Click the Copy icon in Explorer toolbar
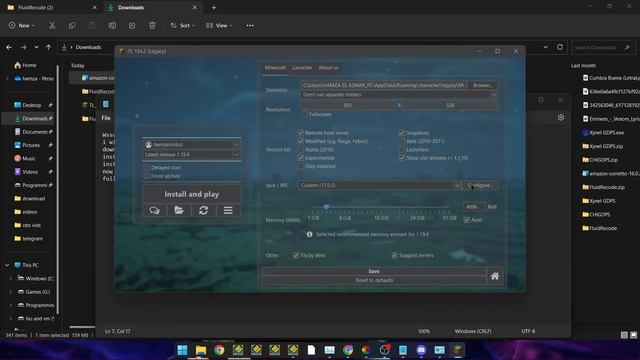The height and width of the screenshot is (360, 640). click(72, 25)
